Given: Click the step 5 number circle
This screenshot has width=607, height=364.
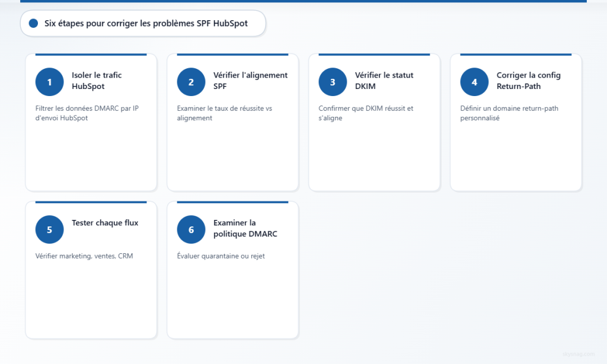Looking at the screenshot, I should pyautogui.click(x=50, y=229).
